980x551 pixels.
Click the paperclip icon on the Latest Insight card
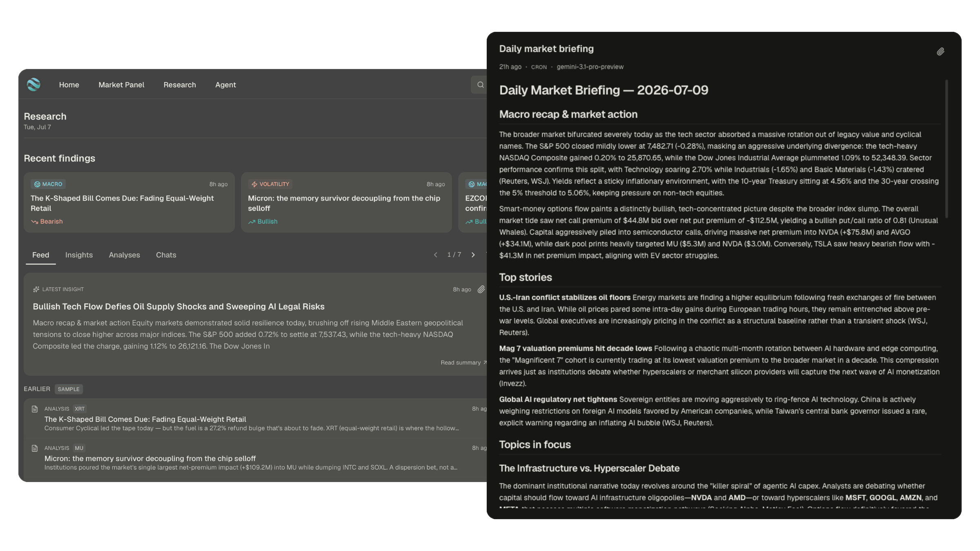pos(481,289)
